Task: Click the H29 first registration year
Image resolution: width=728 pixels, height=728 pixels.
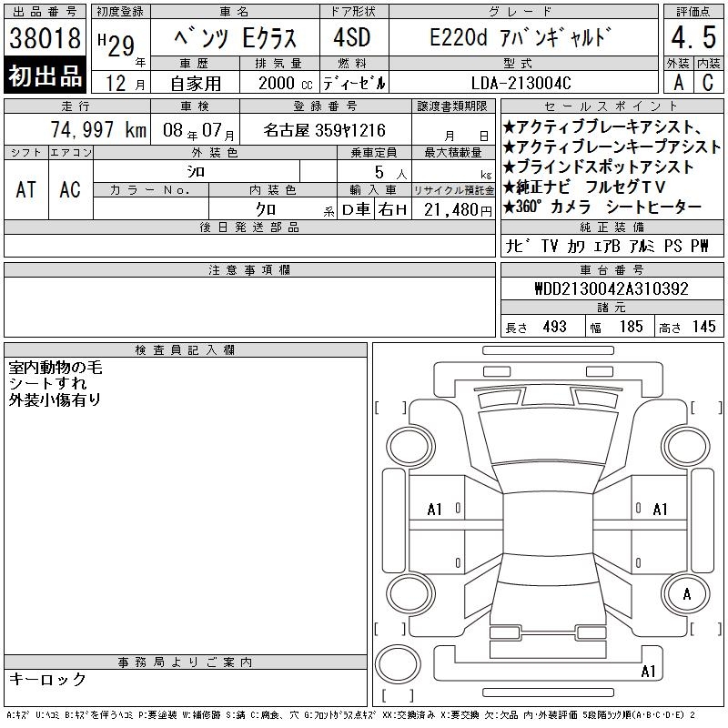Action: pos(116,45)
